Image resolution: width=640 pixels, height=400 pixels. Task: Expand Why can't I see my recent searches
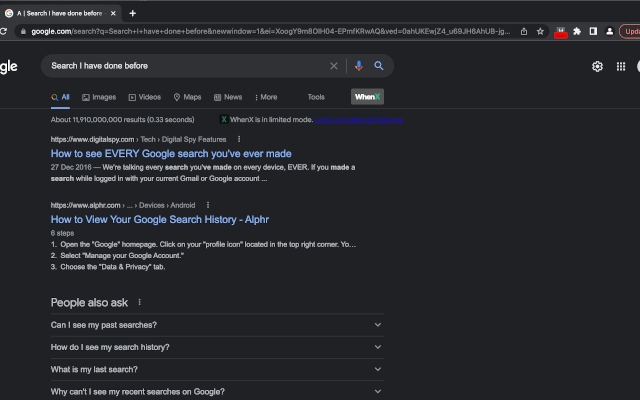(217, 391)
